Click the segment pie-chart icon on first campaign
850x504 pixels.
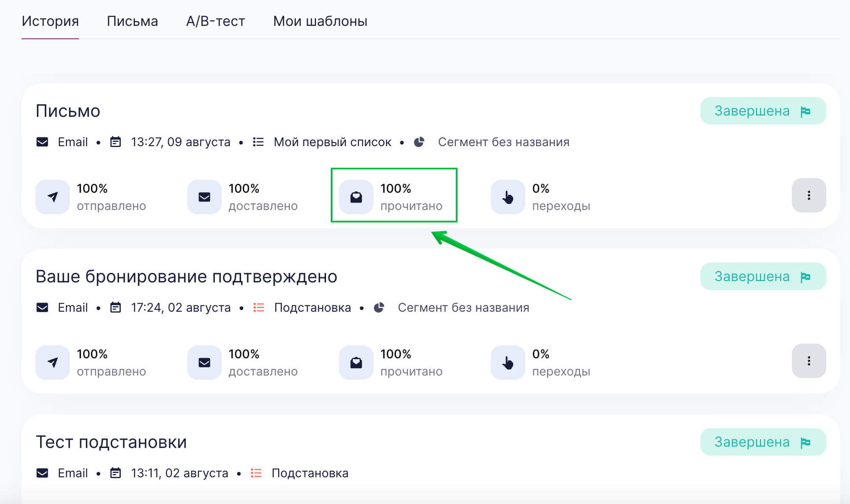point(418,142)
